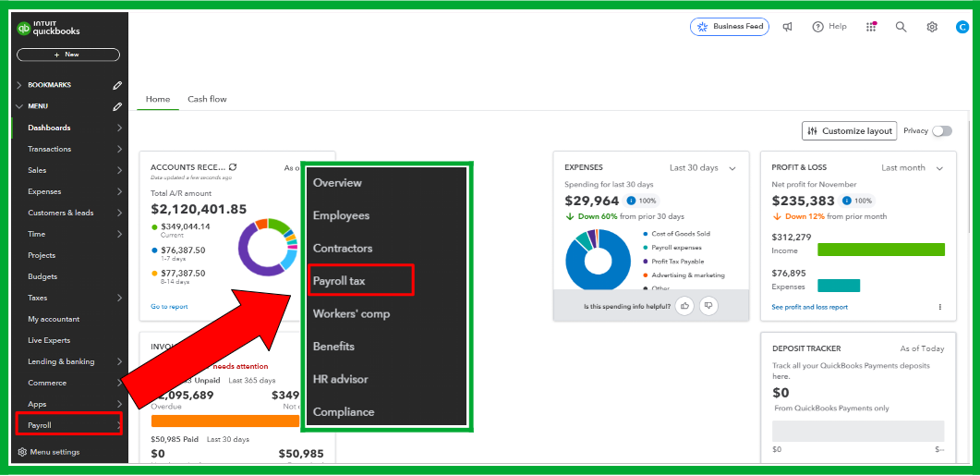This screenshot has height=476, width=980.
Task: Click the $235,383 net profit value
Action: tap(804, 201)
